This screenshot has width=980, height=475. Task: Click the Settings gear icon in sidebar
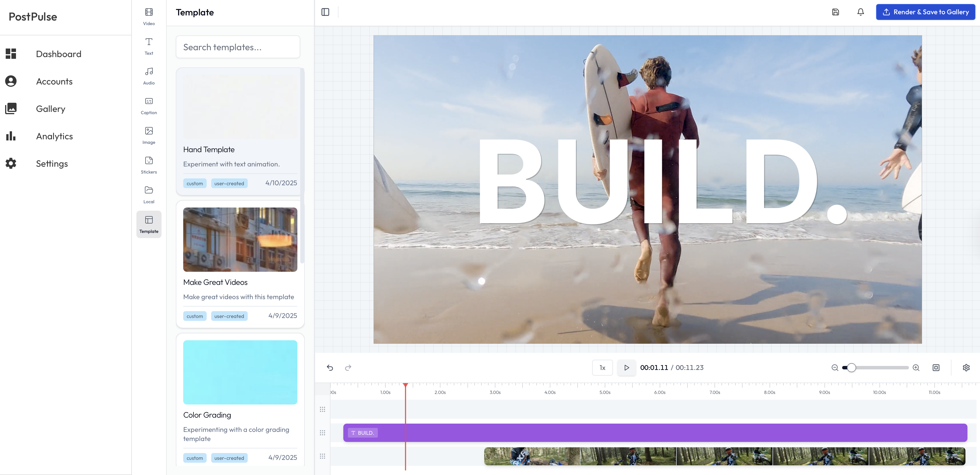coord(11,163)
